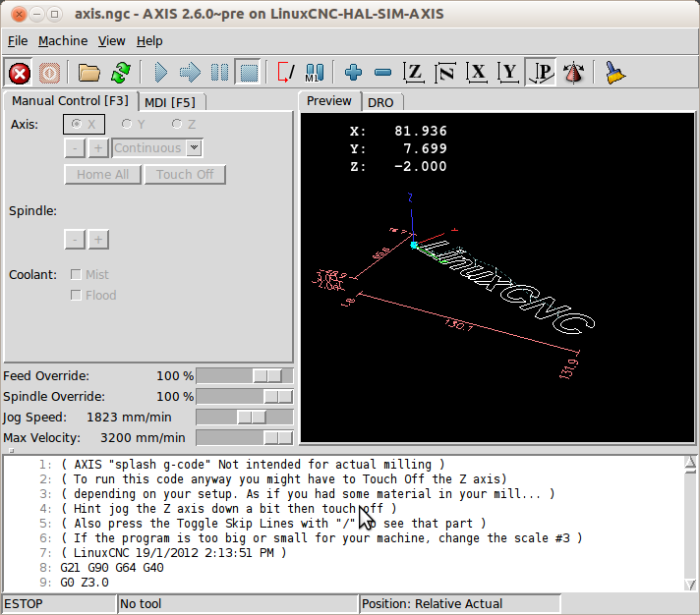Run the program with play icon
The width and height of the screenshot is (700, 615).
(x=160, y=73)
